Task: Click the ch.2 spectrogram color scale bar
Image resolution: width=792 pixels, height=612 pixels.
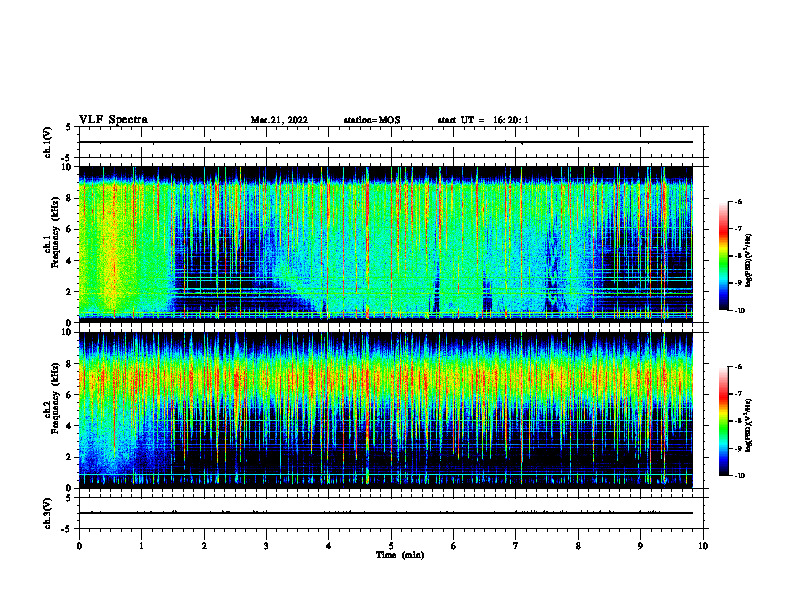Action: click(724, 421)
